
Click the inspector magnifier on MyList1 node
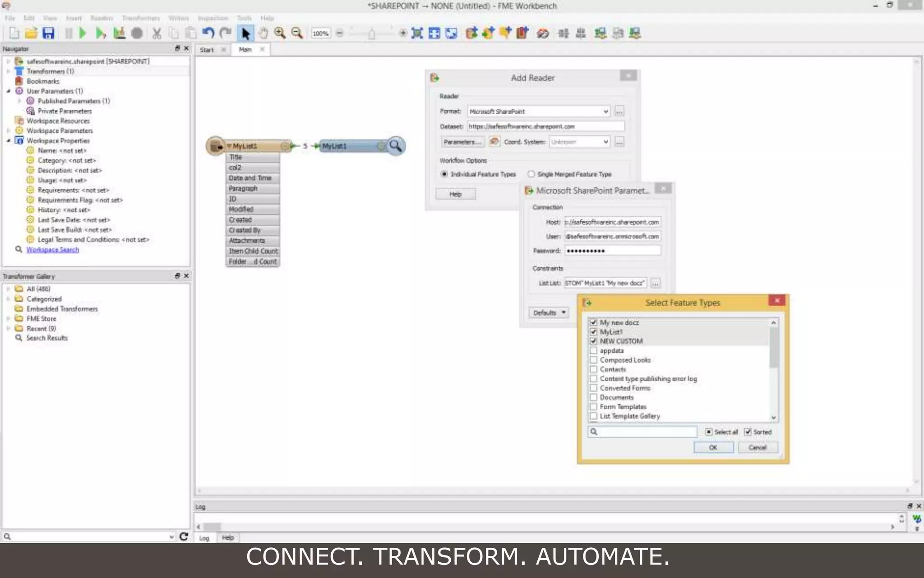(x=396, y=146)
